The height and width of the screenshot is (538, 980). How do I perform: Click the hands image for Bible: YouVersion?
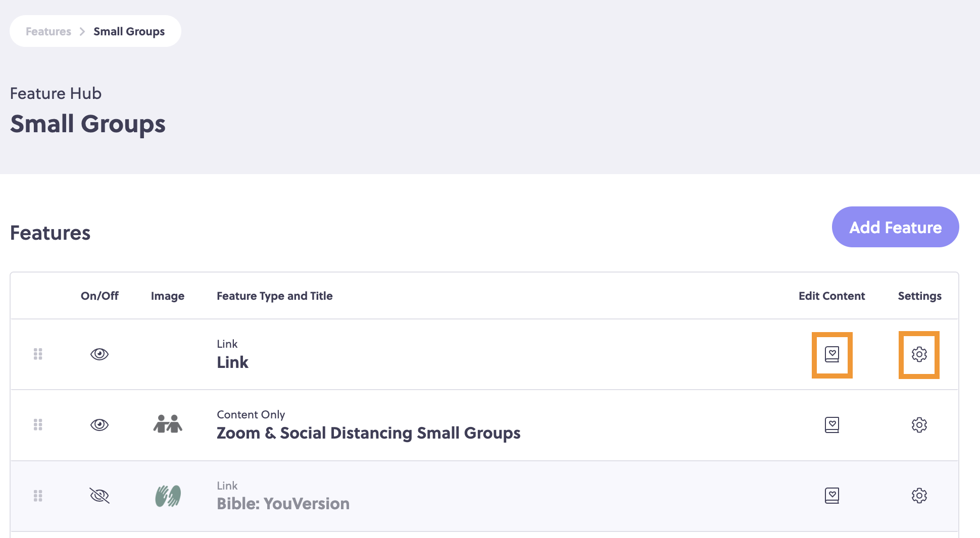168,496
